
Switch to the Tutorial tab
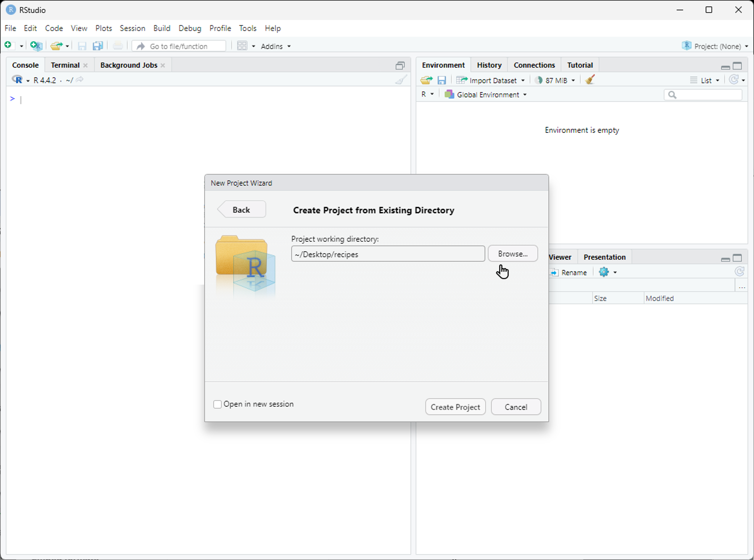pyautogui.click(x=579, y=65)
